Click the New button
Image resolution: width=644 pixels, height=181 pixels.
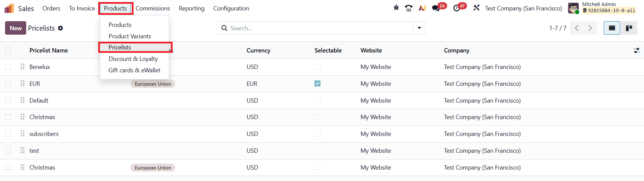coord(15,28)
